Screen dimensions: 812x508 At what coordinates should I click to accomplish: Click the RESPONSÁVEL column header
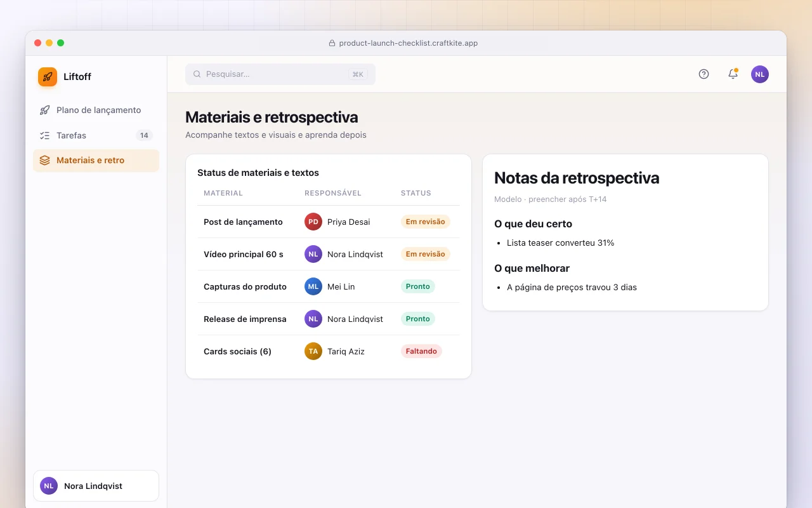pyautogui.click(x=333, y=193)
